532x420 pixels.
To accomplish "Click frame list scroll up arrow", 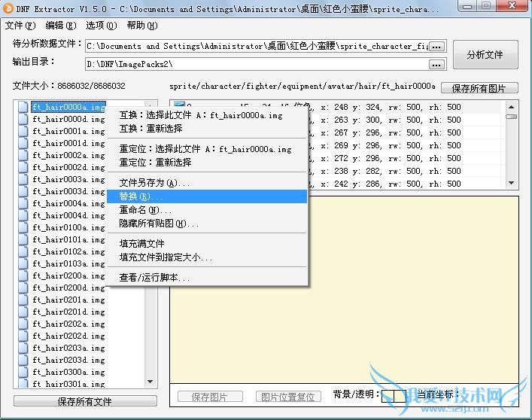I will pos(511,107).
